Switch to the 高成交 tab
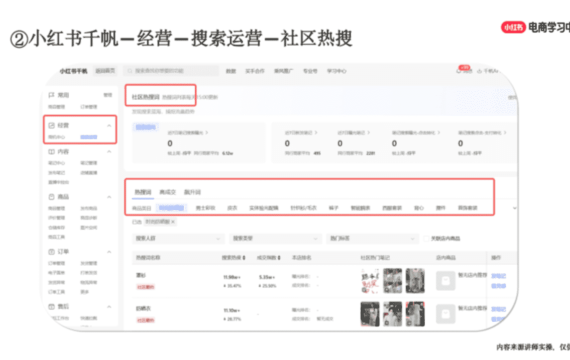Viewport: 570px width, 360px height. coord(168,192)
